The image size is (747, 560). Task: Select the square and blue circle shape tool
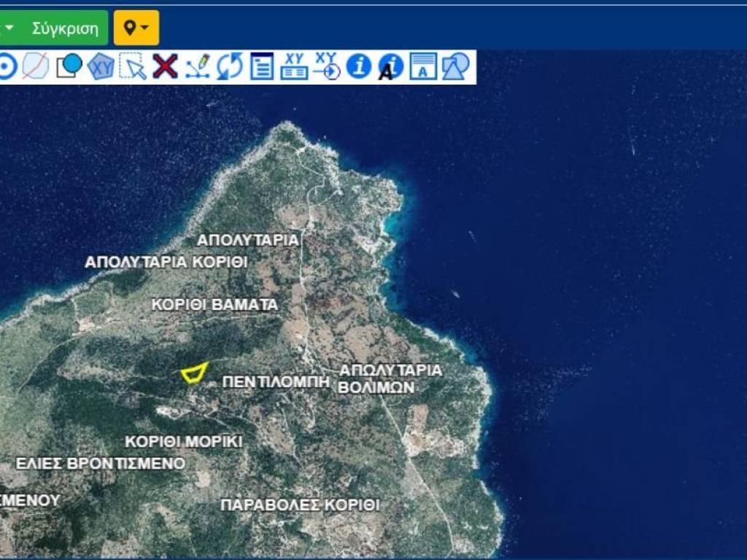point(69,67)
